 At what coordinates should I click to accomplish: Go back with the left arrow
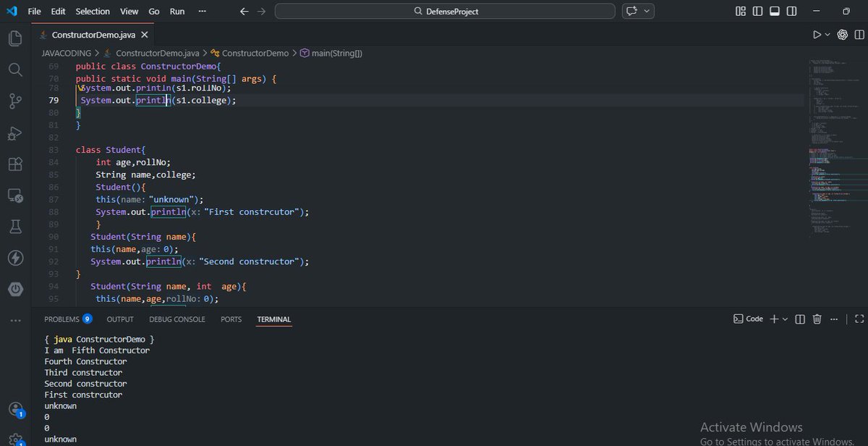tap(244, 12)
